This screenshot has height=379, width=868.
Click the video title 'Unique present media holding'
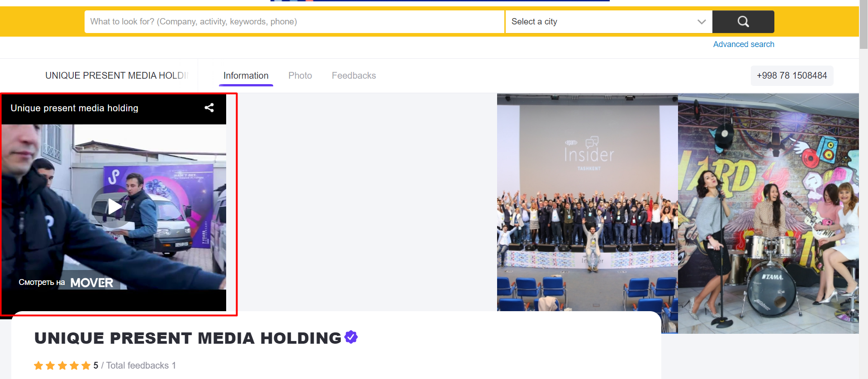coord(75,108)
